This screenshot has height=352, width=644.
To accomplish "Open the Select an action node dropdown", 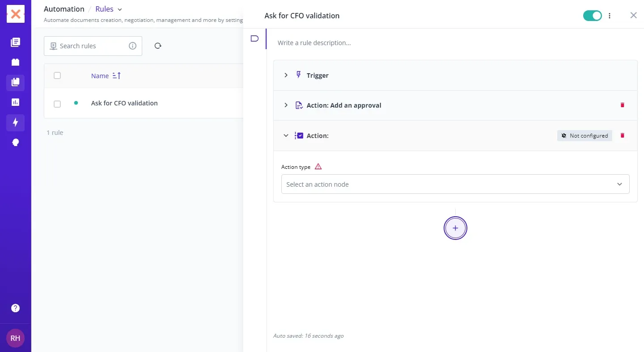I will [x=455, y=184].
